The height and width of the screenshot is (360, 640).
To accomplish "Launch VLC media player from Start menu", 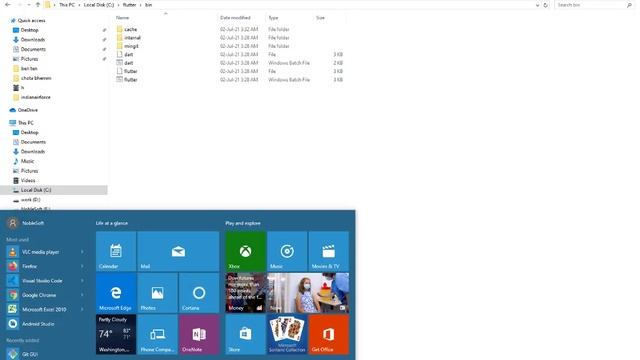I will pos(40,252).
